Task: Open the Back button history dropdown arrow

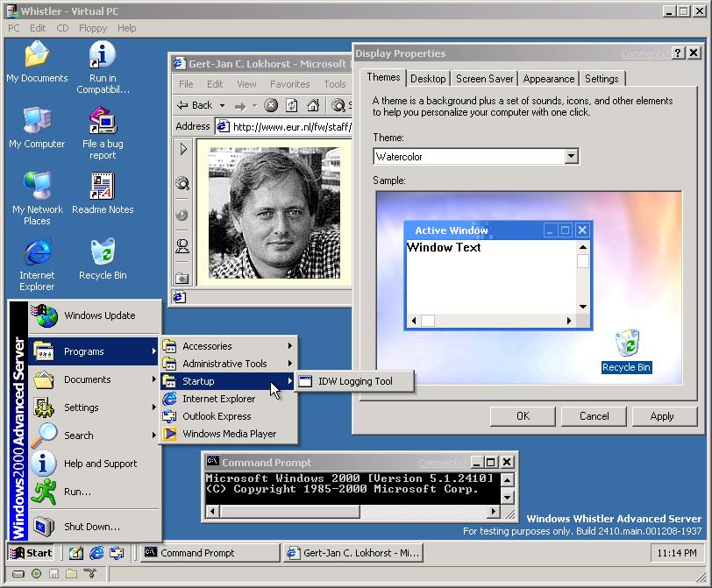Action: point(223,106)
